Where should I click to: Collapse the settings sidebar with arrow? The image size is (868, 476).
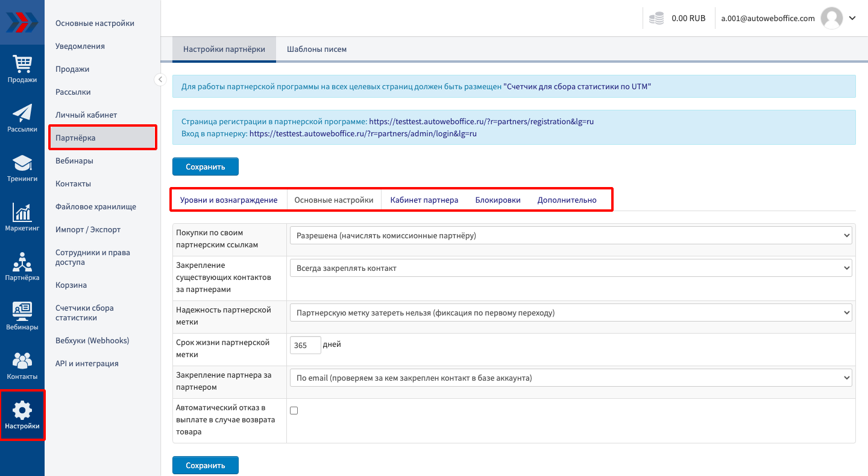[160, 80]
